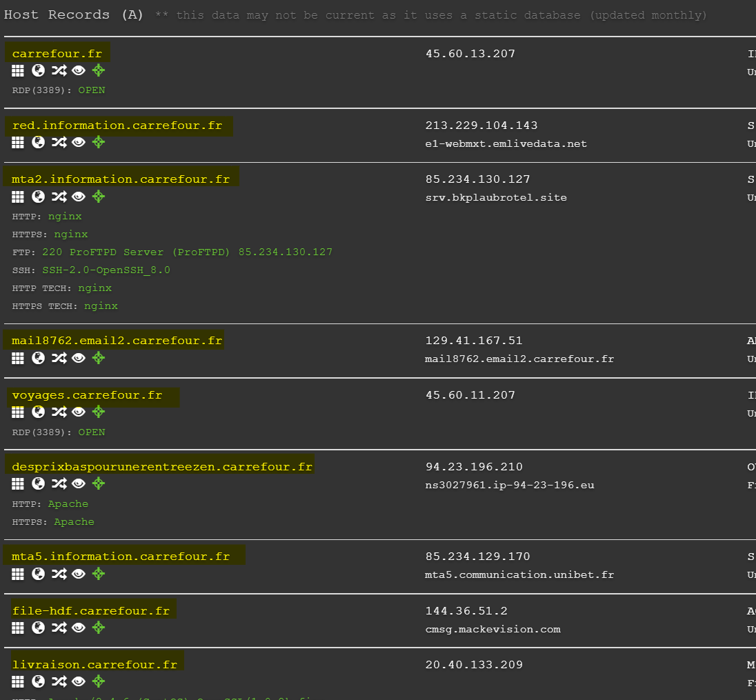Open the globe icon for mail8762.email2.carrefour.fr

(38, 358)
